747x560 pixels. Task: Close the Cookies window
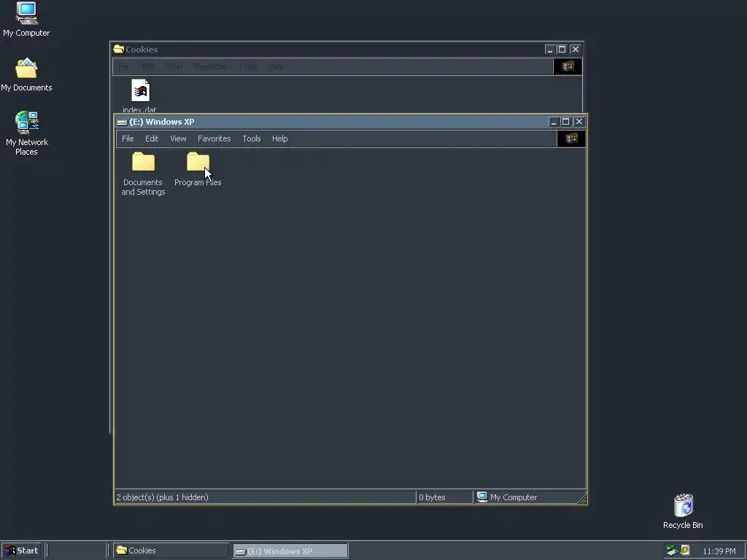tap(576, 50)
